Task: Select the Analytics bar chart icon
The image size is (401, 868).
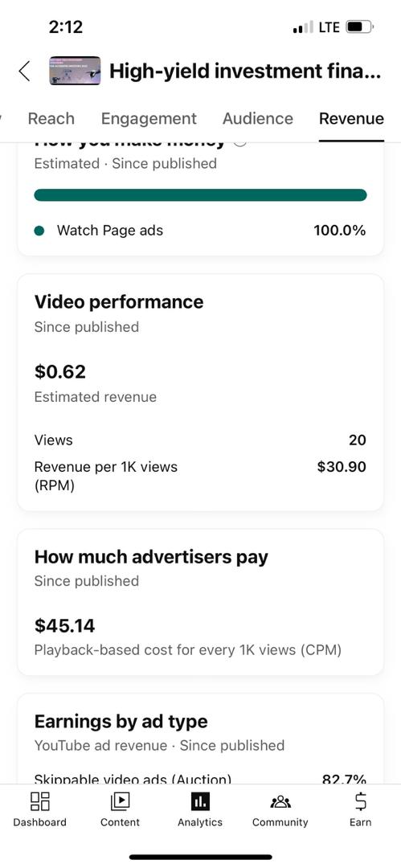Action: tap(200, 801)
